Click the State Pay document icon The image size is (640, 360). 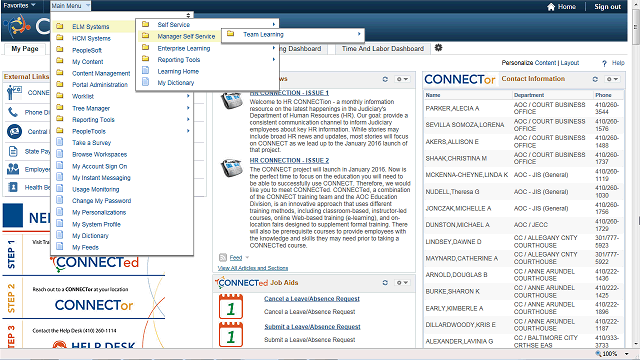(13, 151)
